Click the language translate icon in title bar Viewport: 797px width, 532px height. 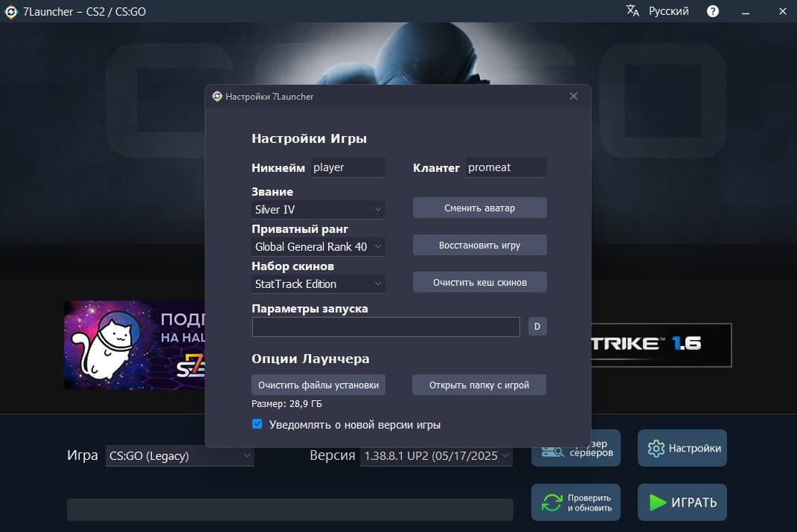pyautogui.click(x=633, y=11)
